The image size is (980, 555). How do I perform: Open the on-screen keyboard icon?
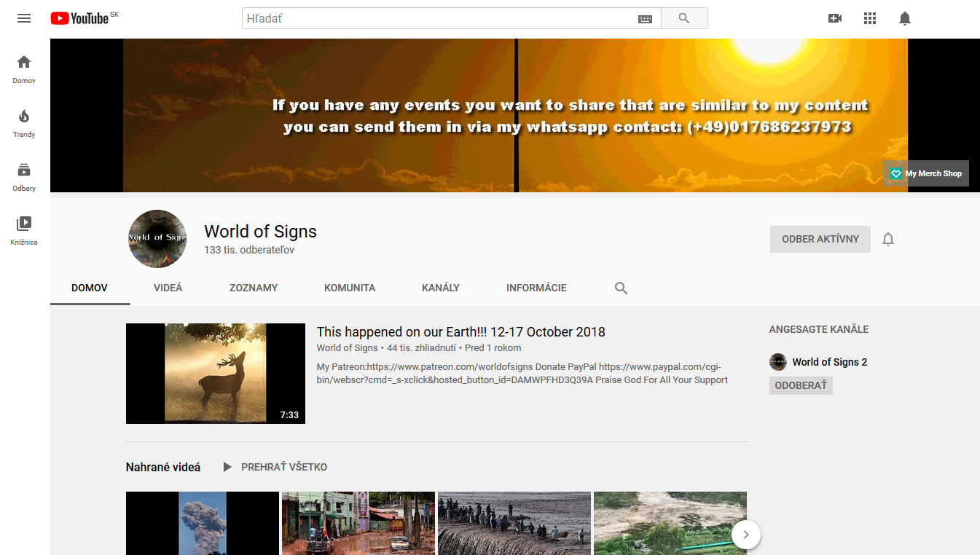[645, 19]
